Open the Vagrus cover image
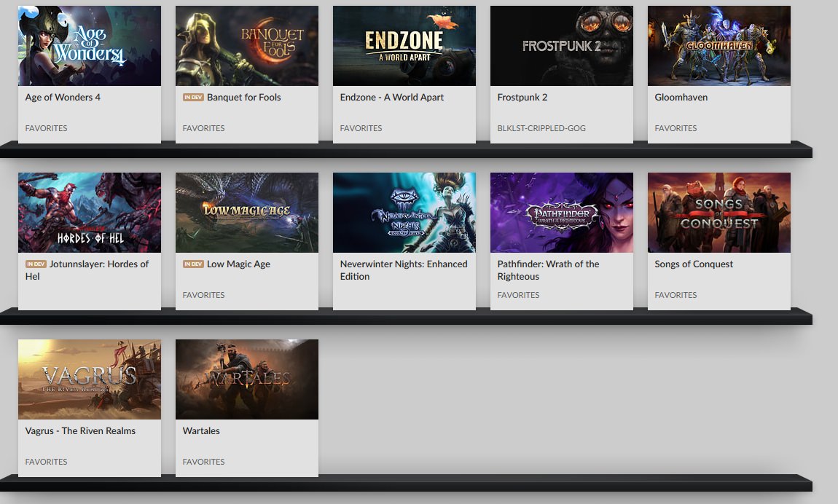This screenshot has height=504, width=838. click(x=89, y=379)
